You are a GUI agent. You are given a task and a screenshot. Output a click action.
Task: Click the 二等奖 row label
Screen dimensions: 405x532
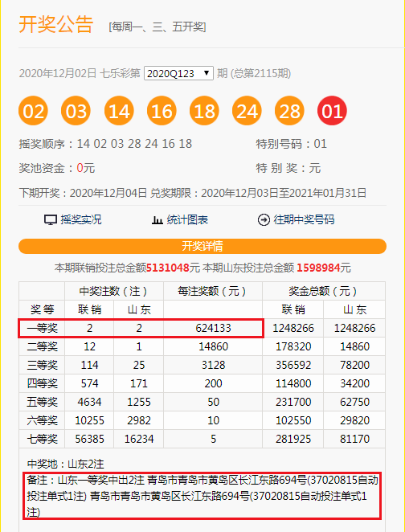42,346
